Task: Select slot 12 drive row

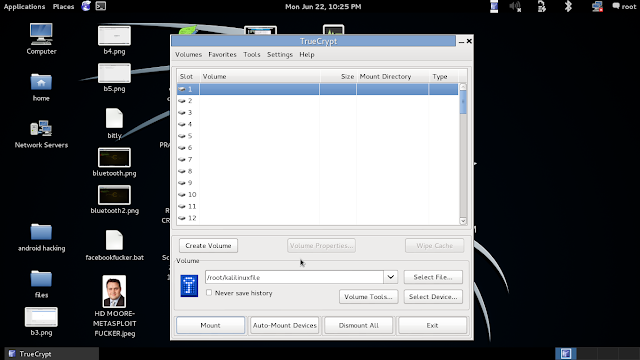Action: [318, 218]
